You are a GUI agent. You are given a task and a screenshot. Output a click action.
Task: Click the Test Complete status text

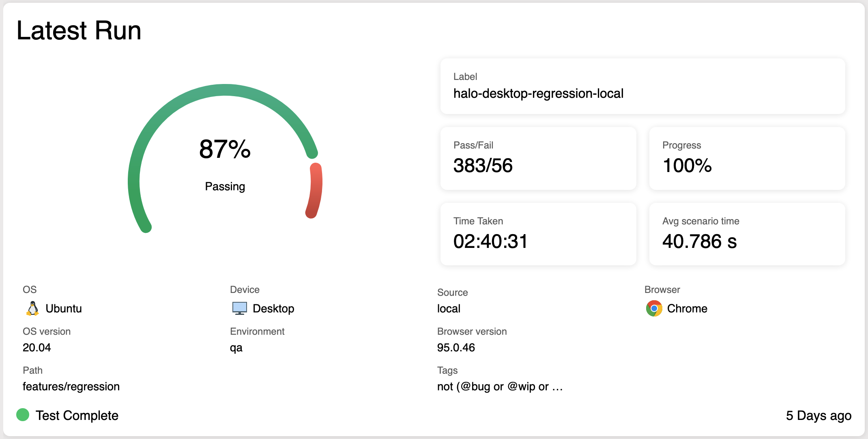coord(77,415)
